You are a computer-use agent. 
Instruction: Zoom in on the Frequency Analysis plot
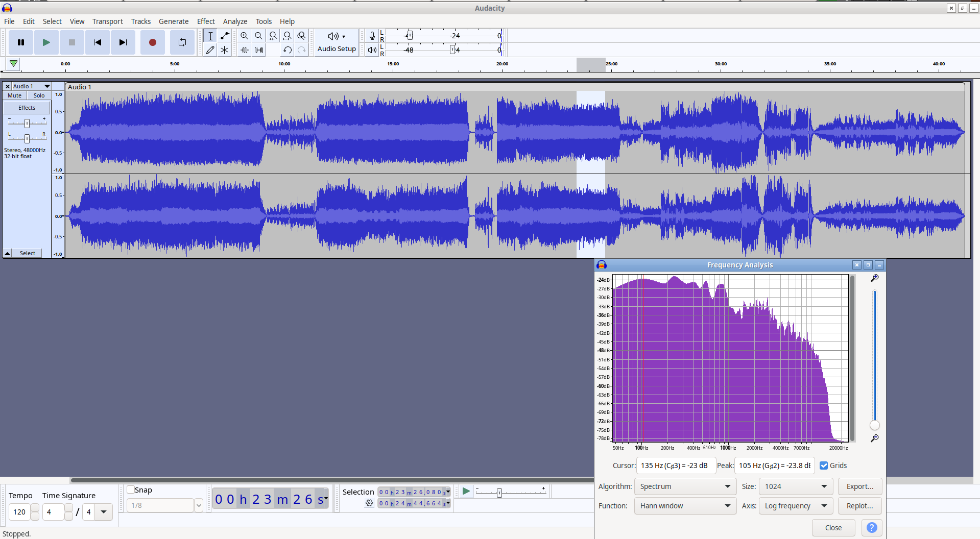875,278
